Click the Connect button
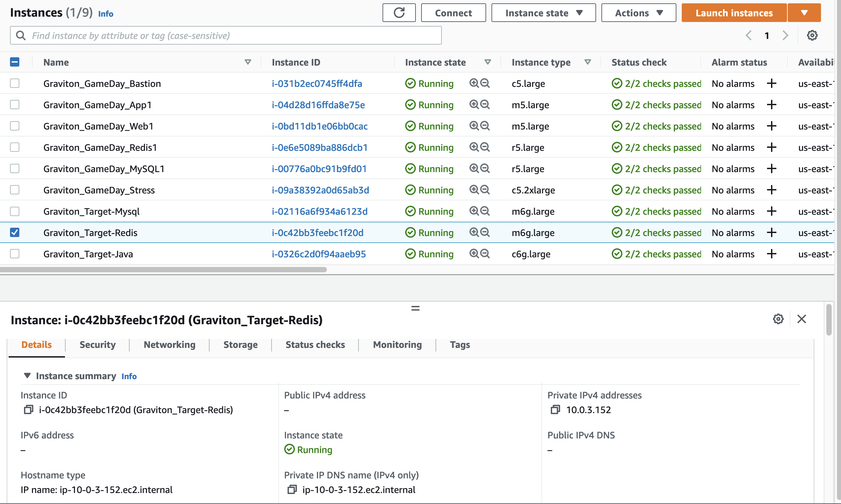Viewport: 841px width, 504px height. tap(453, 13)
